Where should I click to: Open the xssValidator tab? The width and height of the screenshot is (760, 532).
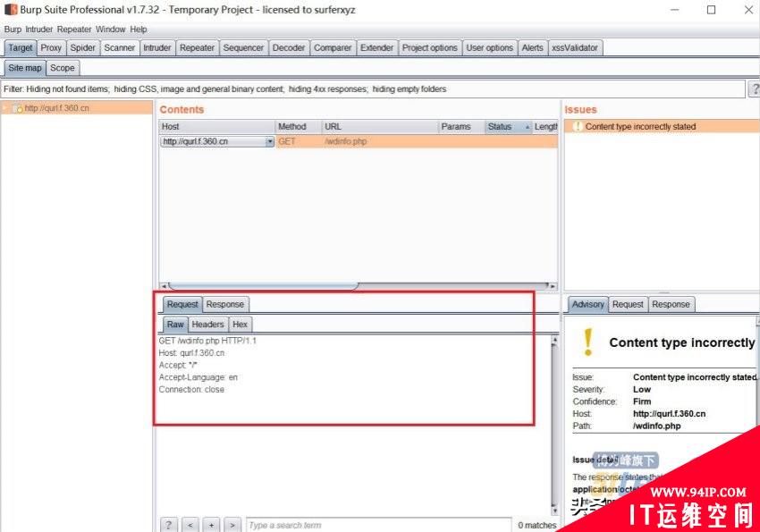(575, 48)
